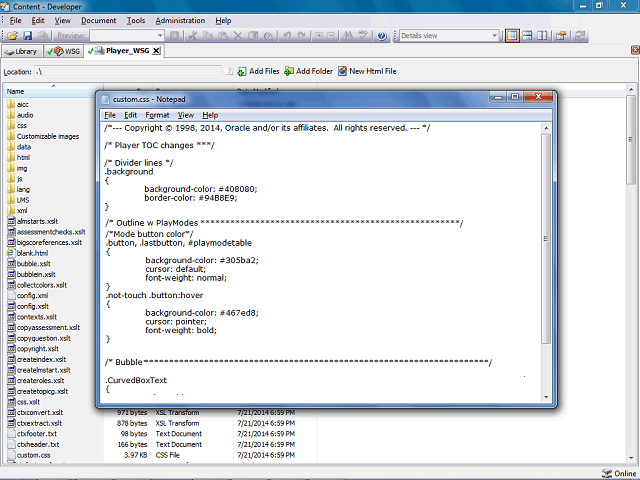Open Notepad Help menu
This screenshot has width=640, height=480.
(210, 115)
